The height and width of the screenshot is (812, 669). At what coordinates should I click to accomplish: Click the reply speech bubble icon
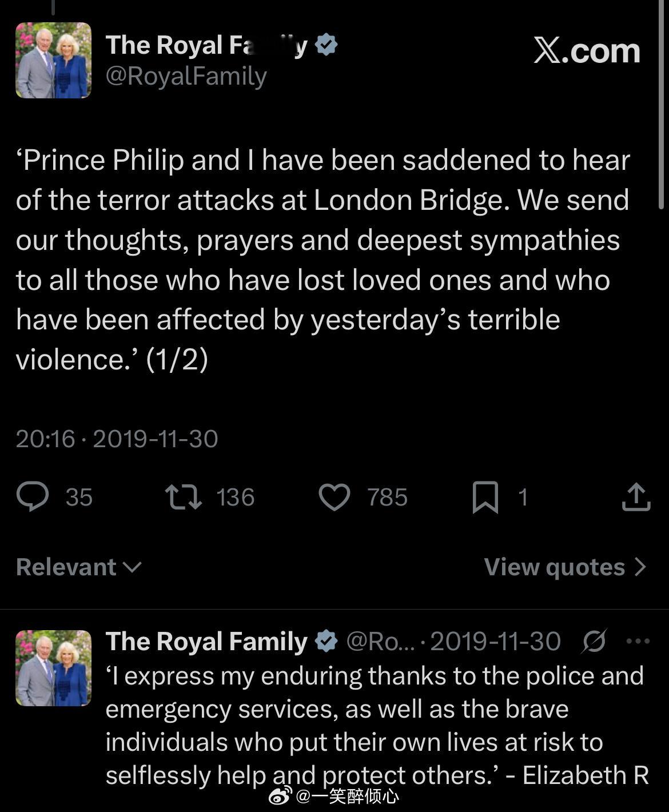click(33, 496)
